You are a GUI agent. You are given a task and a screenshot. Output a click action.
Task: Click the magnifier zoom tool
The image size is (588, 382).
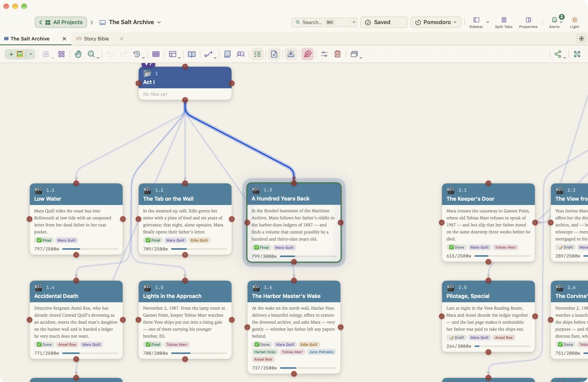coord(91,54)
